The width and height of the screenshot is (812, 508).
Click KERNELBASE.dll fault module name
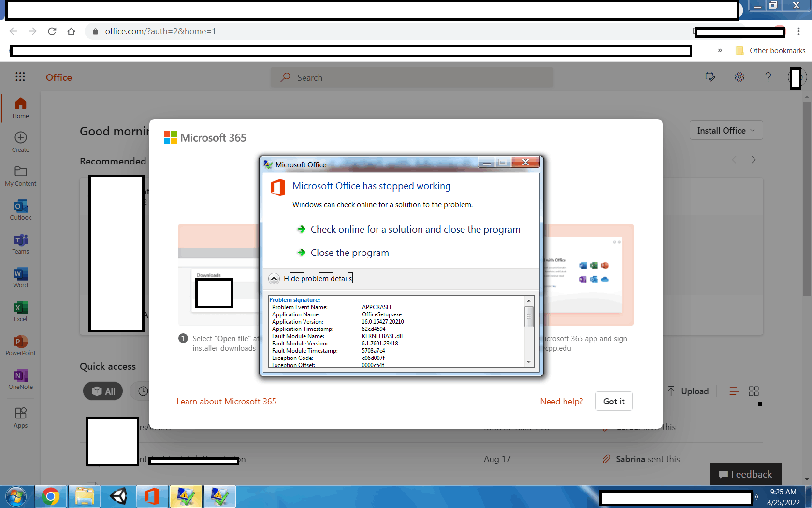point(382,336)
